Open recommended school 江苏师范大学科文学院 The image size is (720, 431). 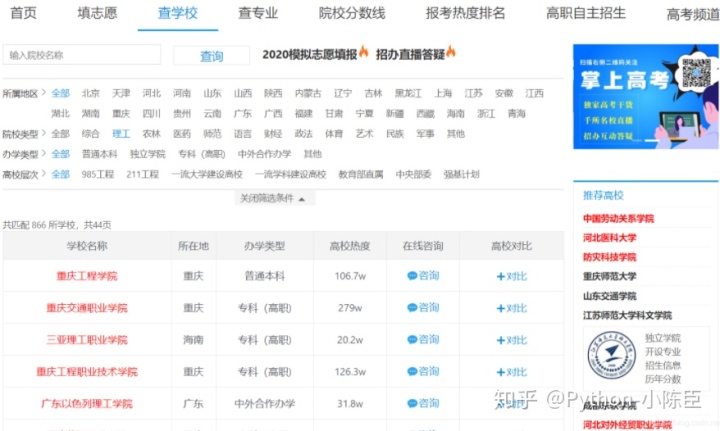coord(627,315)
